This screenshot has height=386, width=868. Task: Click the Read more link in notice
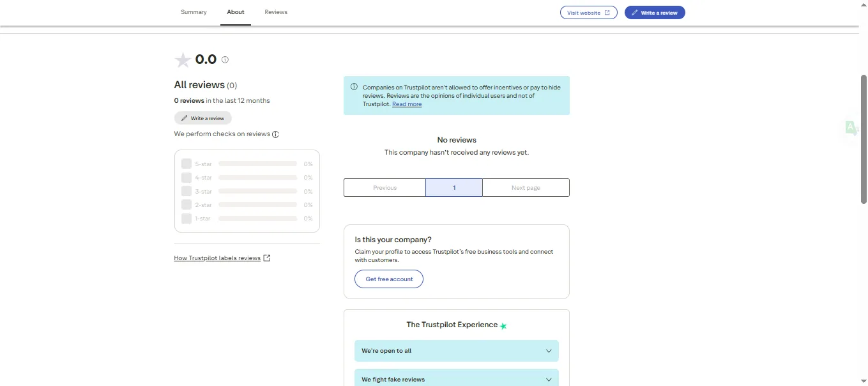[x=407, y=104]
